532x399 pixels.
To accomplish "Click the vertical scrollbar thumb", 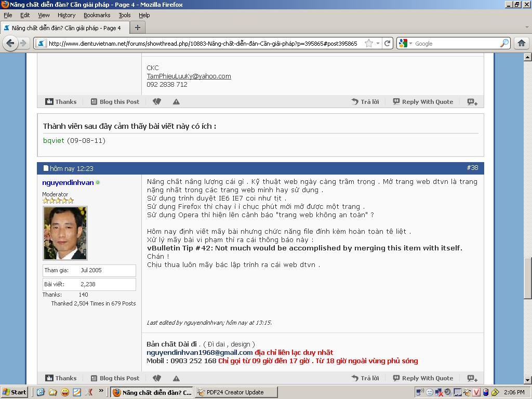I will (528, 278).
